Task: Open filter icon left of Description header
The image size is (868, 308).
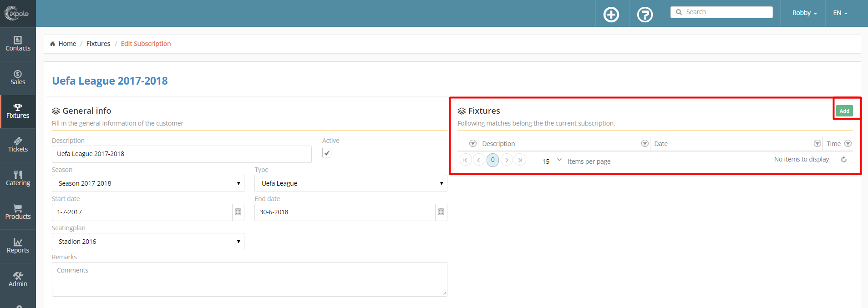Action: point(473,143)
